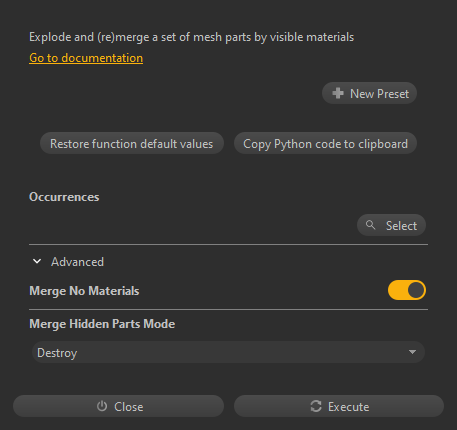Click the Occurrences heading
Image resolution: width=457 pixels, height=430 pixels.
tap(64, 197)
